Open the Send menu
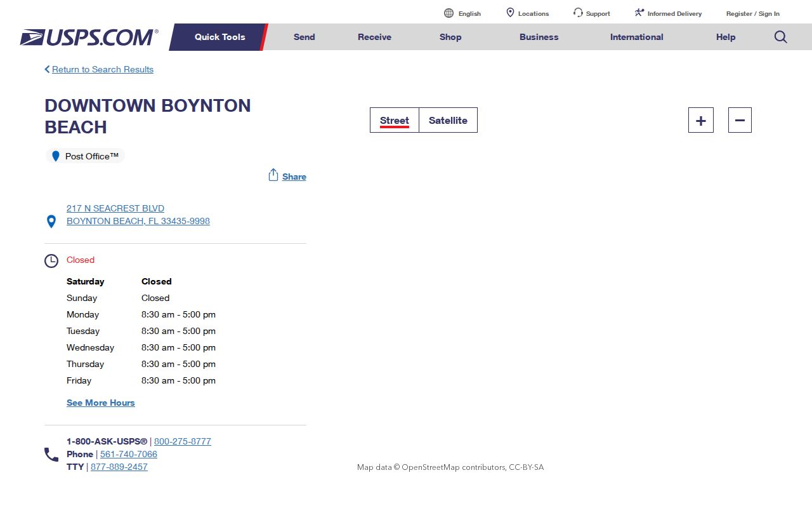812x508 pixels. [x=304, y=37]
